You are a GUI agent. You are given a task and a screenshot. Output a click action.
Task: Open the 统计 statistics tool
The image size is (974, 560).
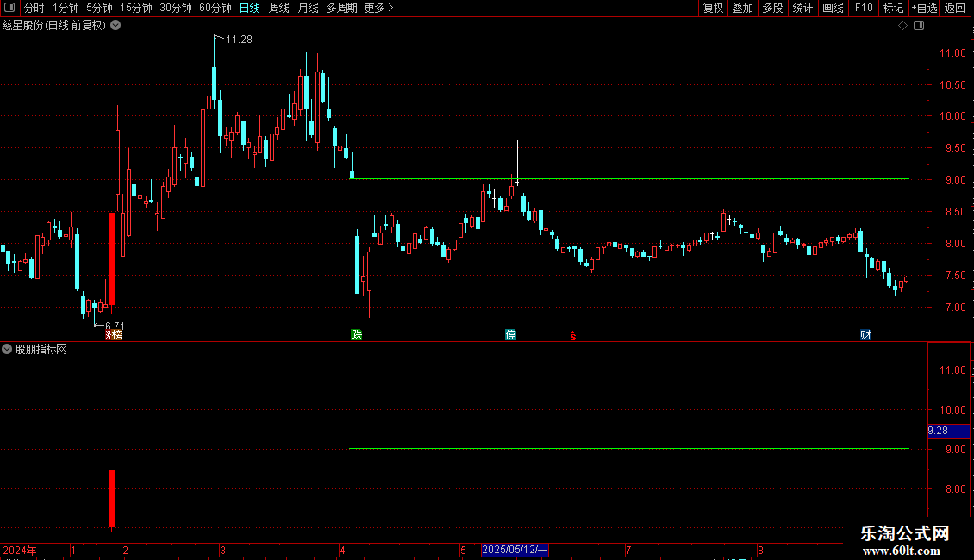tap(802, 8)
